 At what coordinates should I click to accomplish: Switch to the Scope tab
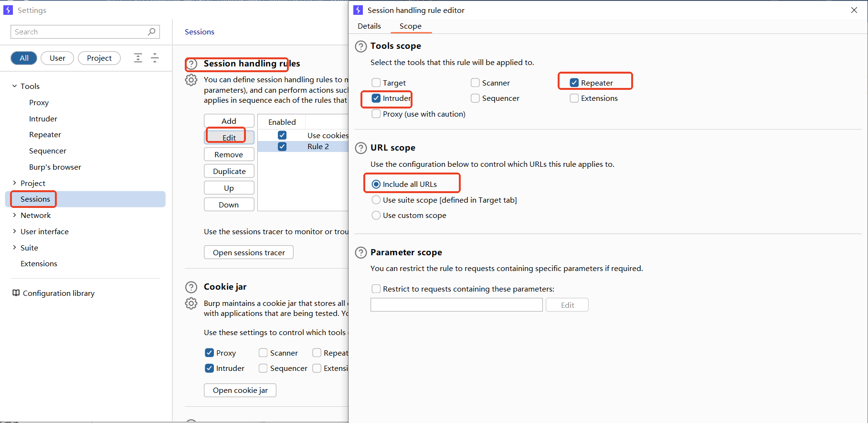pyautogui.click(x=411, y=26)
